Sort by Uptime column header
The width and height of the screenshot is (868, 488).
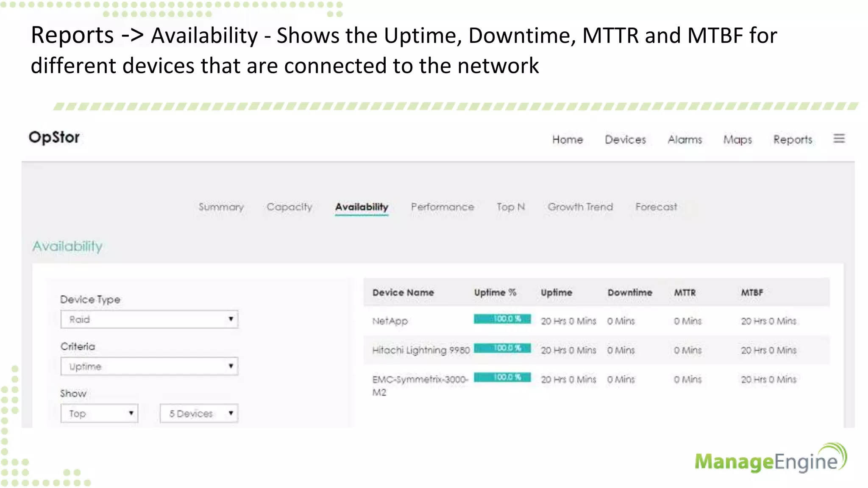coord(556,292)
